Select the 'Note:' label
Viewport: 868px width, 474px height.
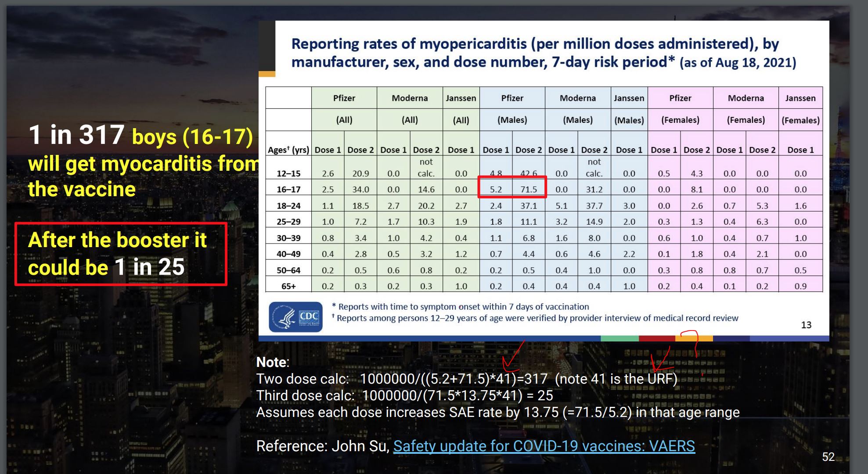pos(273,362)
